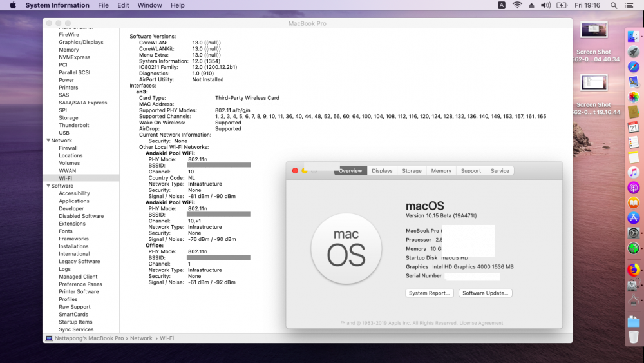Switch to the Storage tab
Image resolution: width=644 pixels, height=363 pixels.
412,171
